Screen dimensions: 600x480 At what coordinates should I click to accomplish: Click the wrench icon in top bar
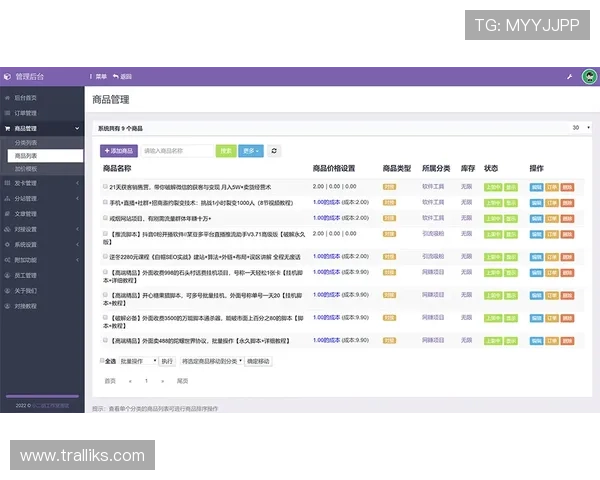pos(570,76)
